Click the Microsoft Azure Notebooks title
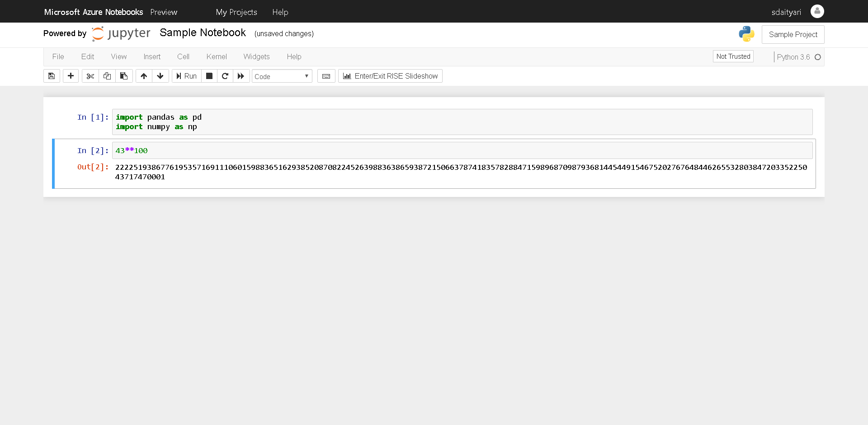Image resolution: width=868 pixels, height=425 pixels. point(94,12)
